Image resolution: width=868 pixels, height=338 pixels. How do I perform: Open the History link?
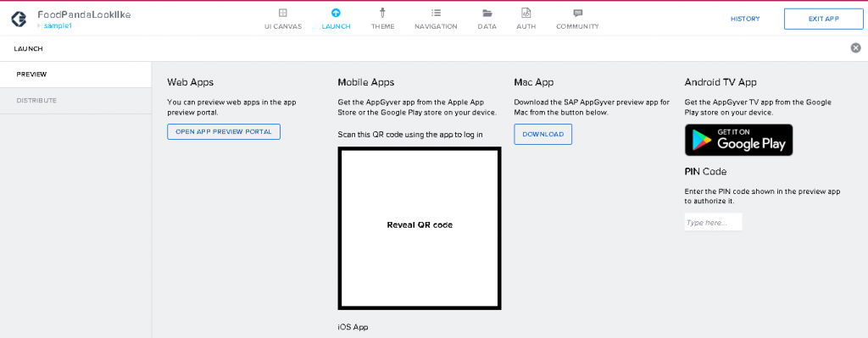coord(745,19)
